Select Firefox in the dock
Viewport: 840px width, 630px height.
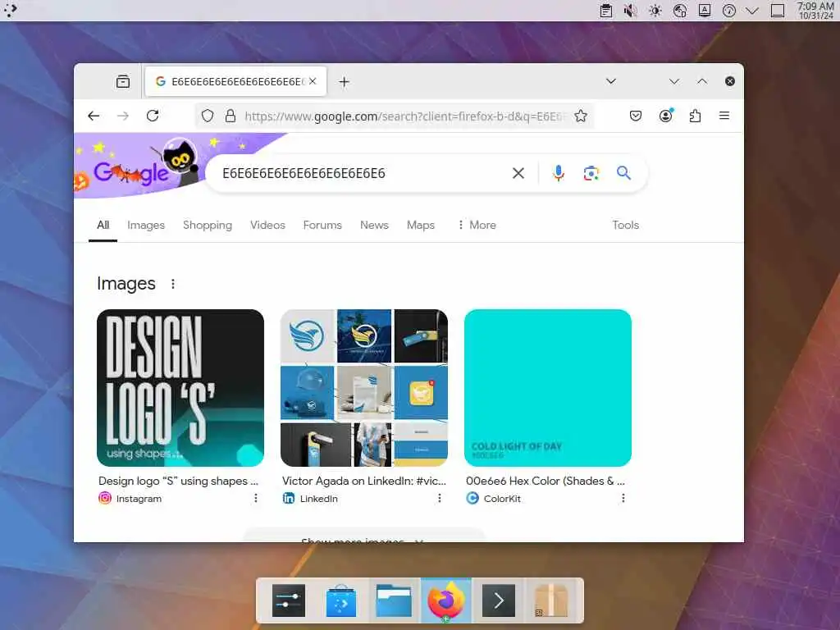pos(446,600)
